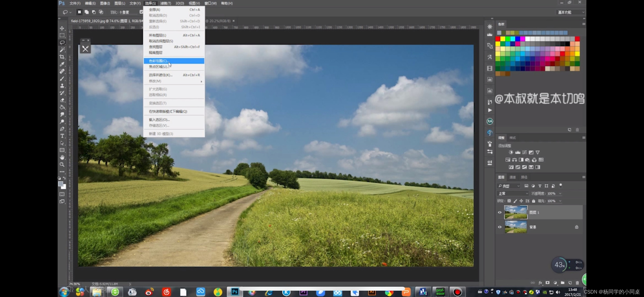
Task: Open the 图像(I) menu
Action: pos(105,3)
